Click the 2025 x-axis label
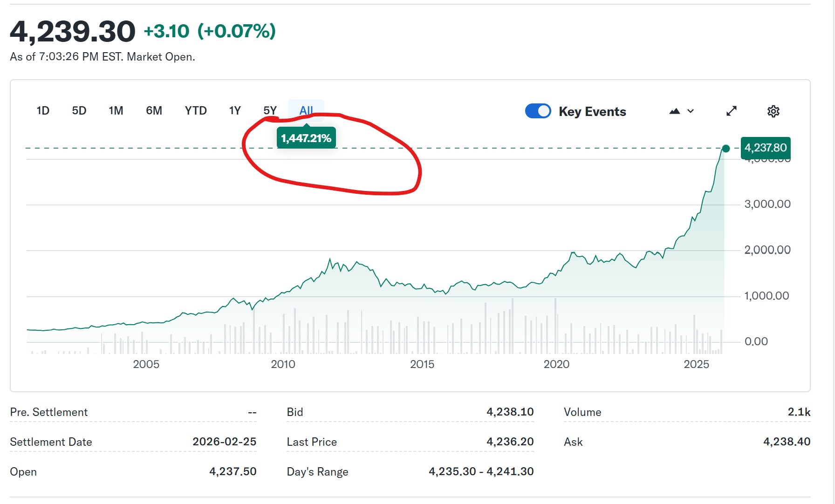The image size is (835, 504). click(x=696, y=364)
